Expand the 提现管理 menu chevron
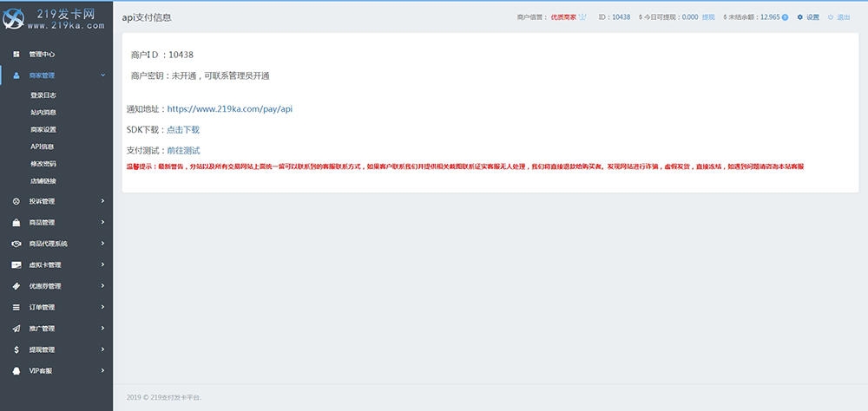 coord(102,349)
